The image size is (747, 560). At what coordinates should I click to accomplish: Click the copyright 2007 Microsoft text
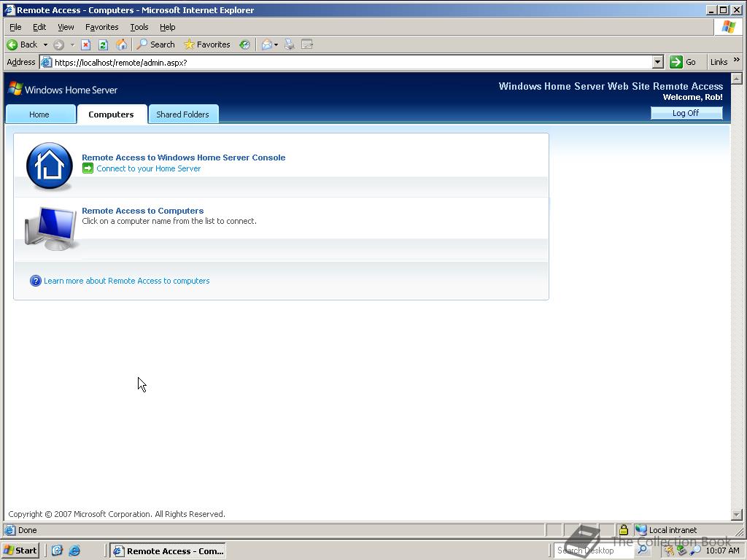117,514
